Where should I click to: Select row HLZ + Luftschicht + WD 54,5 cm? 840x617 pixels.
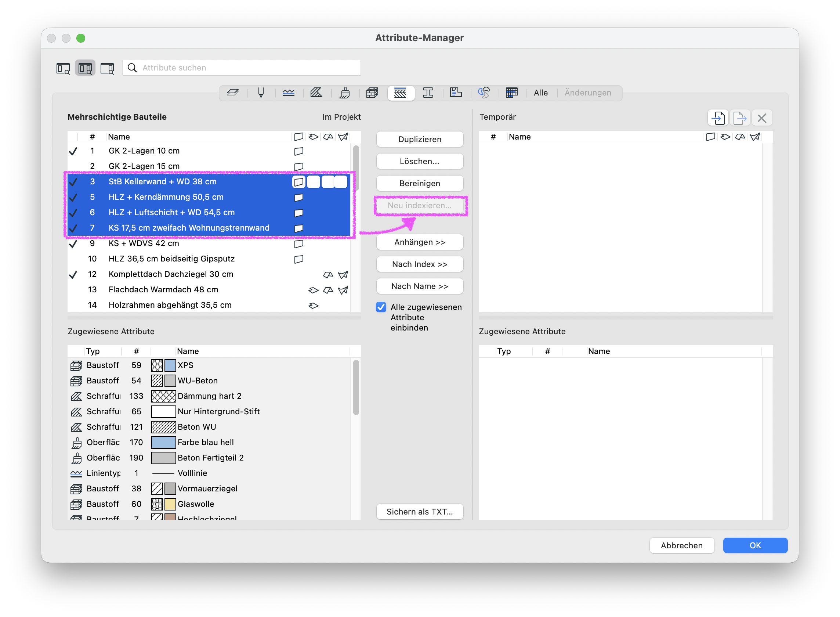209,213
